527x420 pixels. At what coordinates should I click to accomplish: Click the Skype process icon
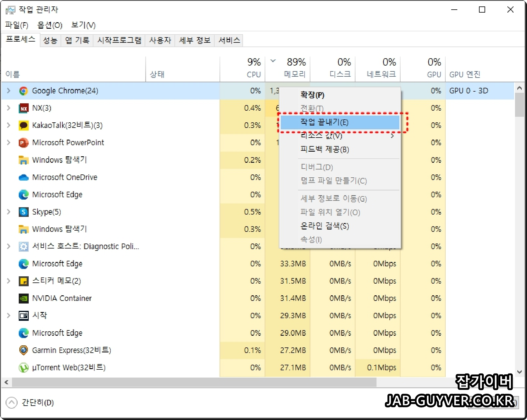click(x=23, y=212)
